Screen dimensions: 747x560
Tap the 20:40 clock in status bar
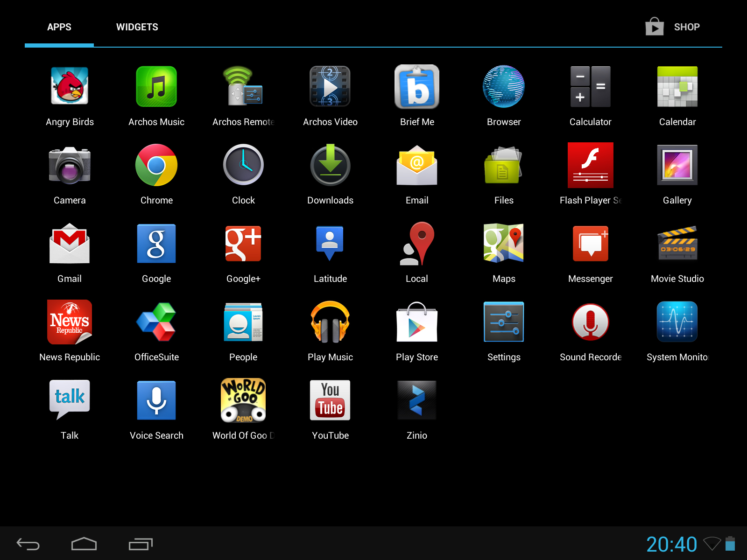point(671,544)
